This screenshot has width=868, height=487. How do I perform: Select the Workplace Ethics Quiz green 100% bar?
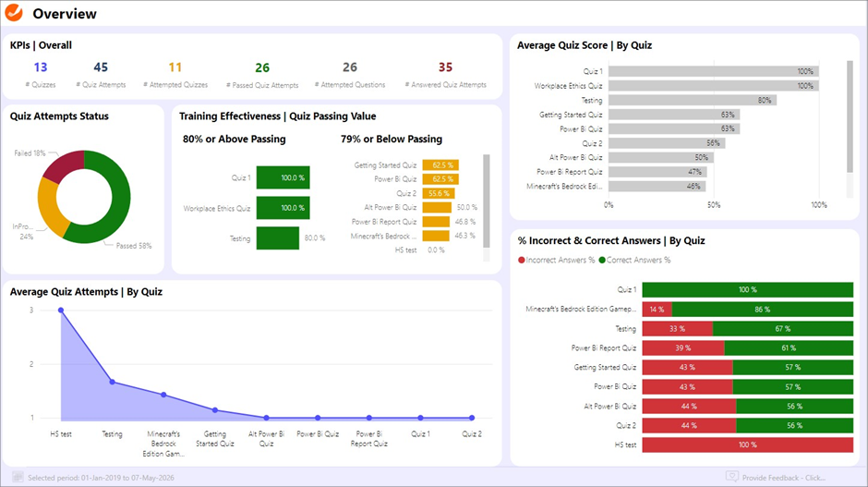[283, 208]
